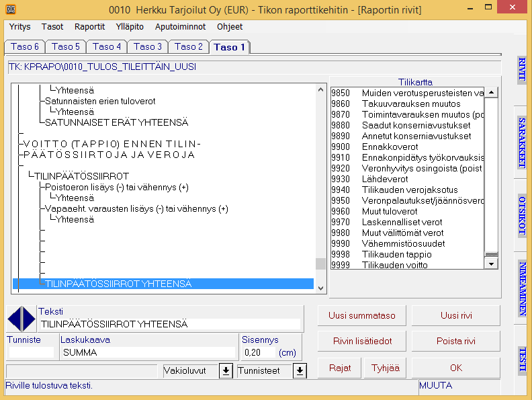
Task: Click the blue left arrow navigation icon
Action: (14, 319)
